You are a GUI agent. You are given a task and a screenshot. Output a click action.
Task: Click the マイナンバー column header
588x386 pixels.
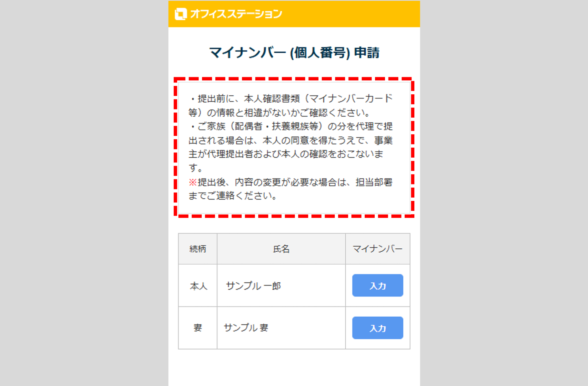(x=378, y=249)
